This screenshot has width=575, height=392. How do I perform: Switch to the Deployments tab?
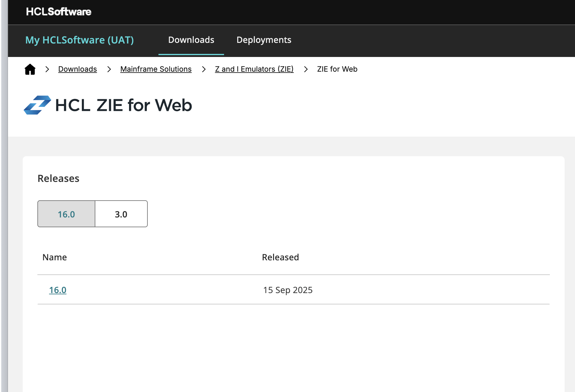click(x=264, y=40)
